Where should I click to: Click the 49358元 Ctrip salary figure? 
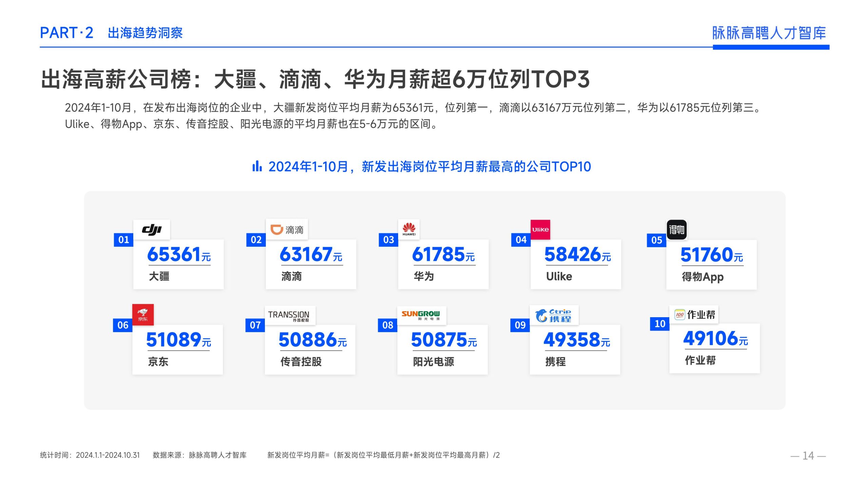click(576, 340)
